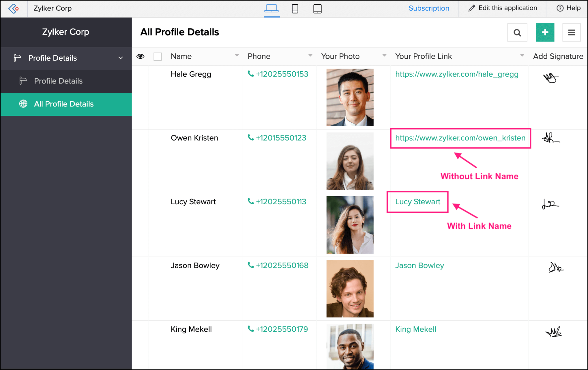The image size is (588, 370).
Task: Open the search icon in report
Action: pyautogui.click(x=517, y=33)
